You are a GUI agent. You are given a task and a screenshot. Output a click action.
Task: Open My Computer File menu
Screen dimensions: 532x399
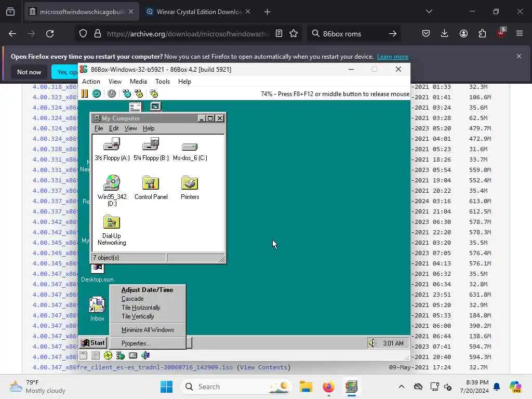[x=99, y=128]
